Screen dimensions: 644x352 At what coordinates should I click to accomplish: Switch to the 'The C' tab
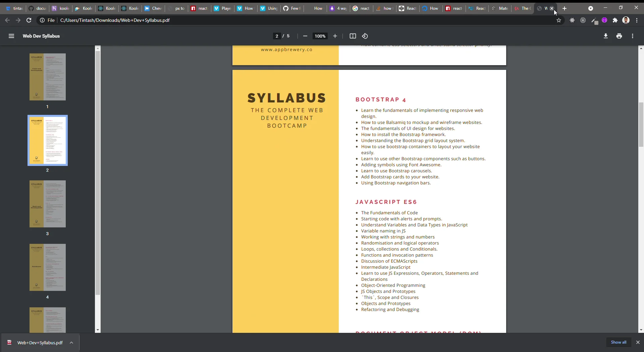point(523,8)
